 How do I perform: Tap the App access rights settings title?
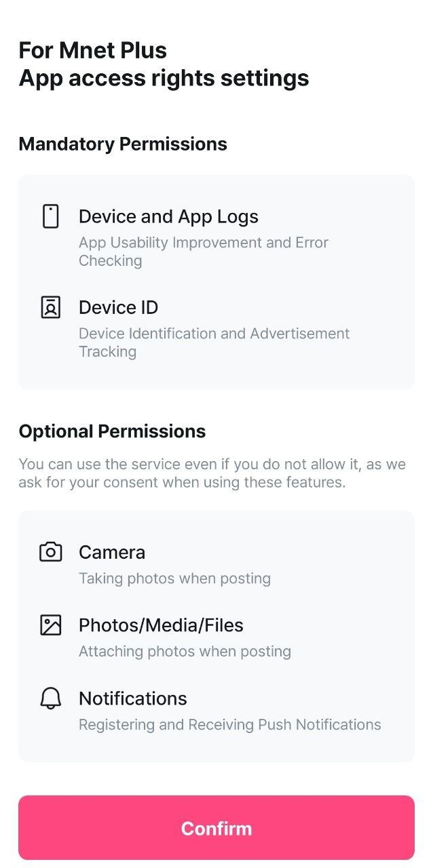164,79
